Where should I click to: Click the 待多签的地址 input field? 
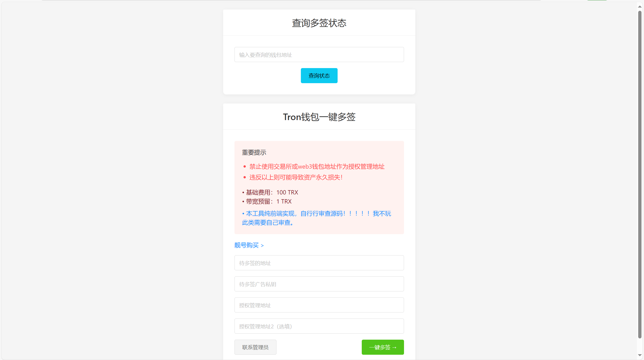319,263
